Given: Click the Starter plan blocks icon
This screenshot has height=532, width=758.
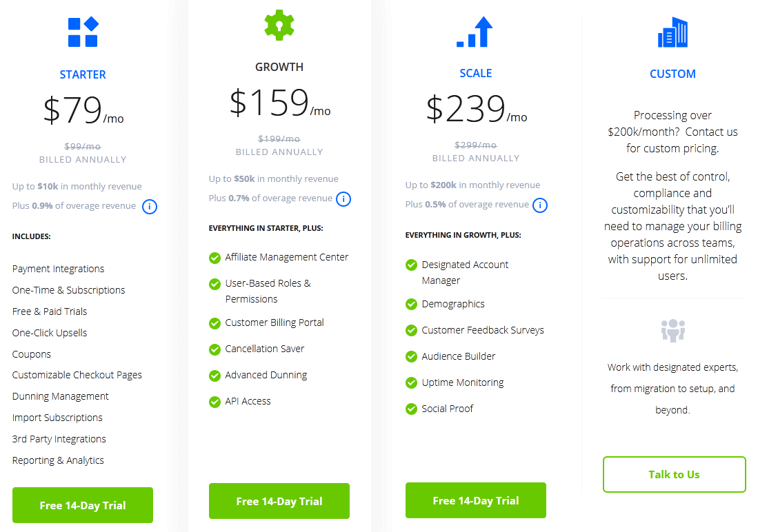Looking at the screenshot, I should pos(83,31).
